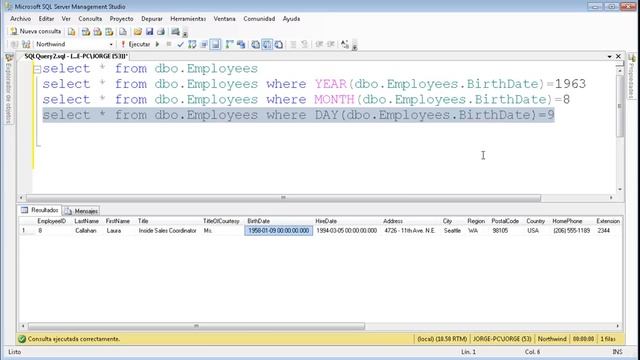Screen dimensions: 640x360
Task: Click the Decrease Indent icon
Action: pos(319,44)
